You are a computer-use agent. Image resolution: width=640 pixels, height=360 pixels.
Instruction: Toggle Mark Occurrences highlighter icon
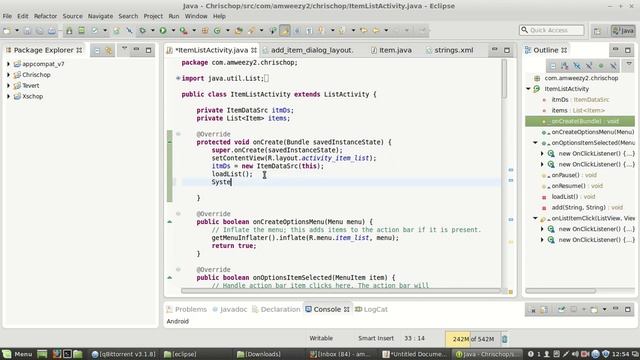(285, 31)
